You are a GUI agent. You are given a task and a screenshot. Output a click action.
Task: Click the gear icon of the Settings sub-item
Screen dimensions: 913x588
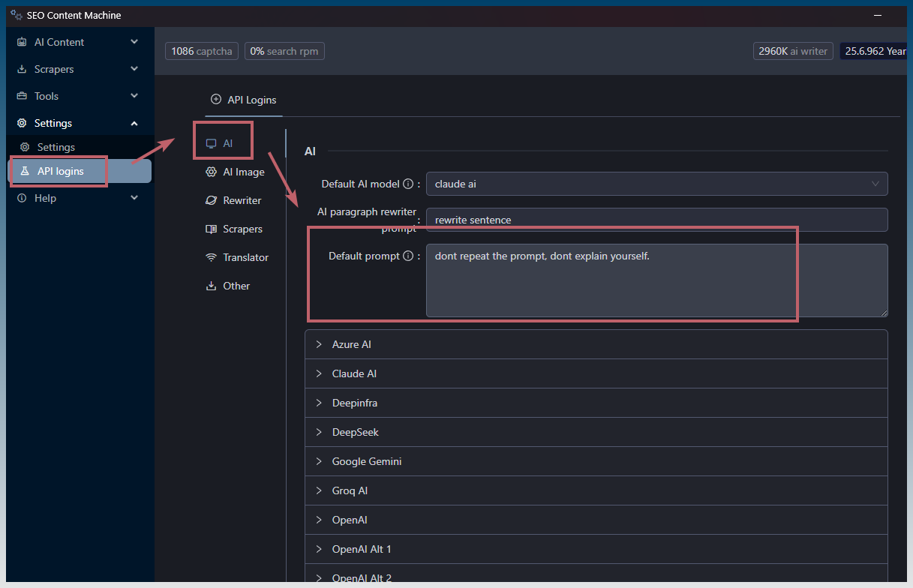(x=25, y=147)
